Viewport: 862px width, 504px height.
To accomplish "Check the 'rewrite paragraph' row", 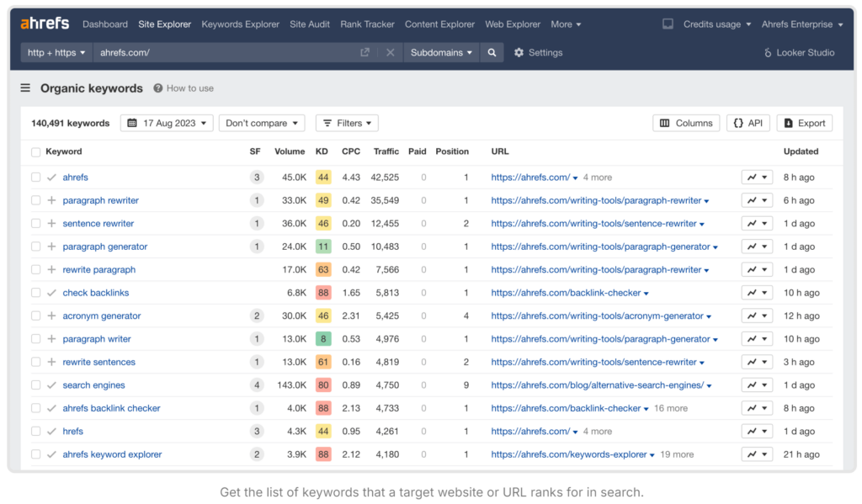I will click(x=35, y=269).
